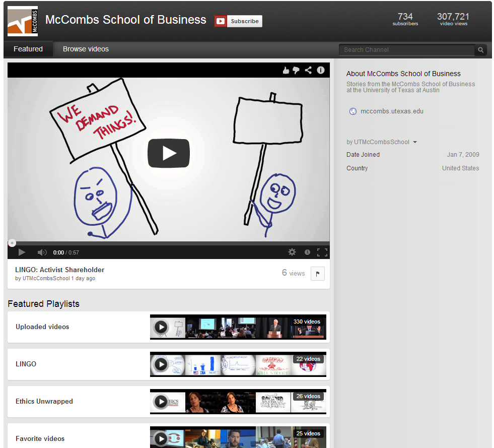Open the Ethics Unwrapped playlist
The image size is (494, 448).
(45, 402)
